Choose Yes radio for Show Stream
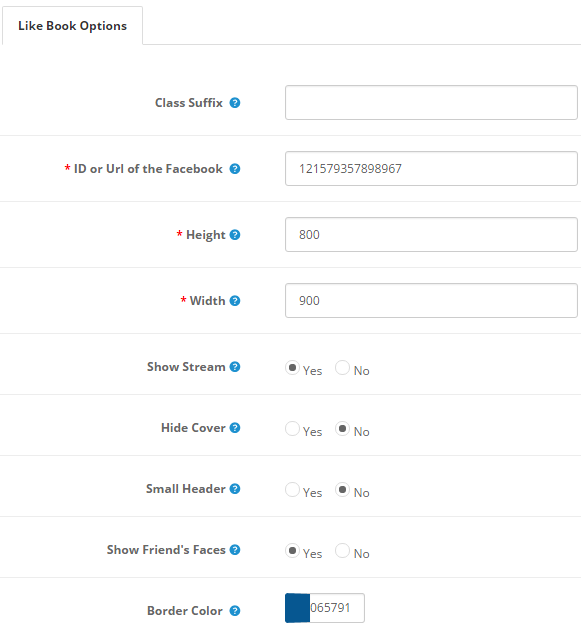The width and height of the screenshot is (581, 628). [292, 368]
